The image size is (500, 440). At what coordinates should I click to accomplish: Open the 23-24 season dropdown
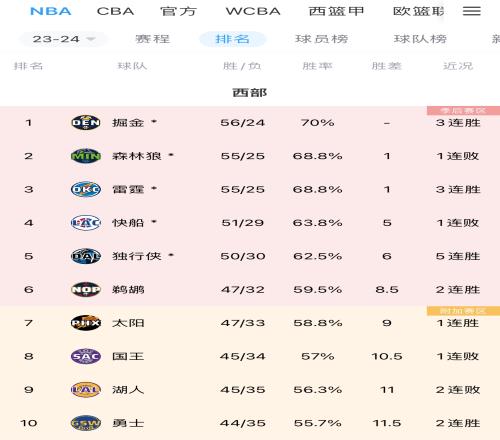click(x=63, y=39)
